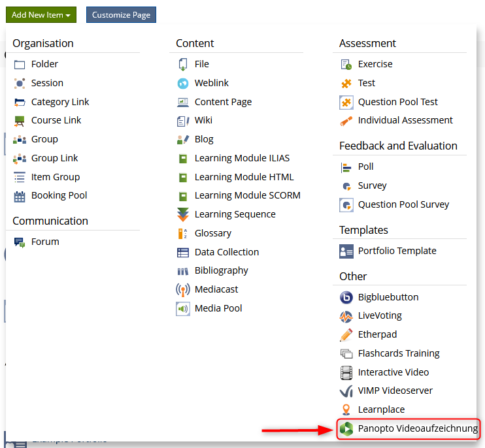Click the Glossary icon
Image resolution: width=485 pixels, height=448 pixels.
point(182,234)
